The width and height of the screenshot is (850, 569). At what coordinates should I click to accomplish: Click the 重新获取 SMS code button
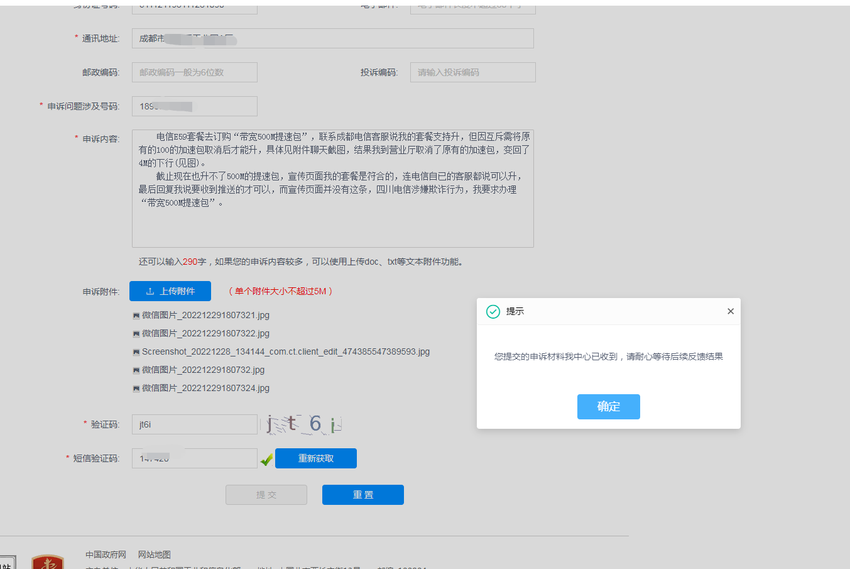[x=315, y=458]
